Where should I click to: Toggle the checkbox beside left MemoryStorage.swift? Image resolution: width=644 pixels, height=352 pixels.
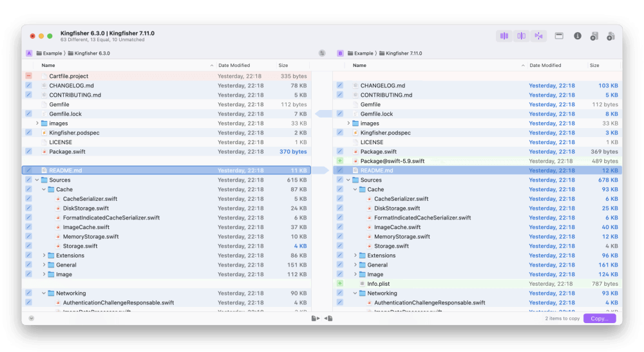pyautogui.click(x=28, y=236)
